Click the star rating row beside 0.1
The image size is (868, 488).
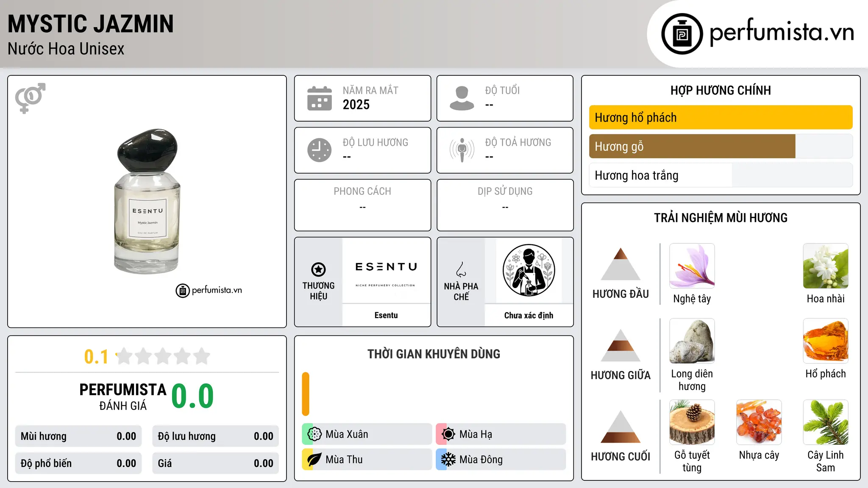163,356
